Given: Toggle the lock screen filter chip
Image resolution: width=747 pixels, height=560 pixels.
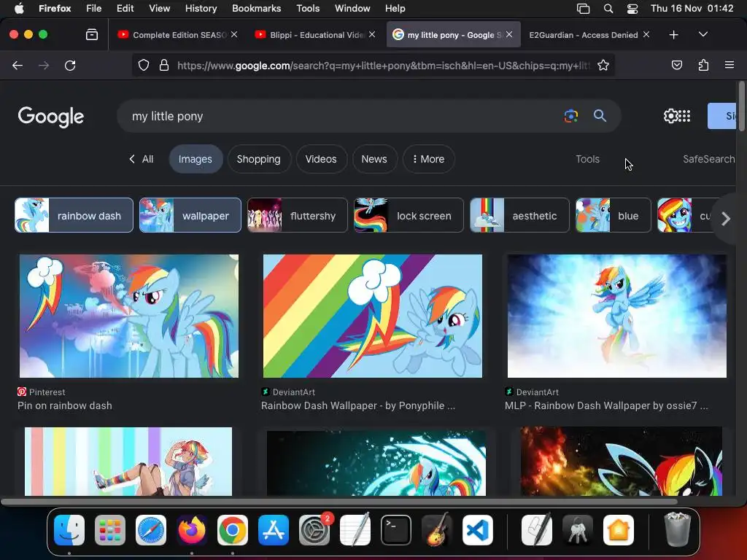Looking at the screenshot, I should tap(409, 215).
